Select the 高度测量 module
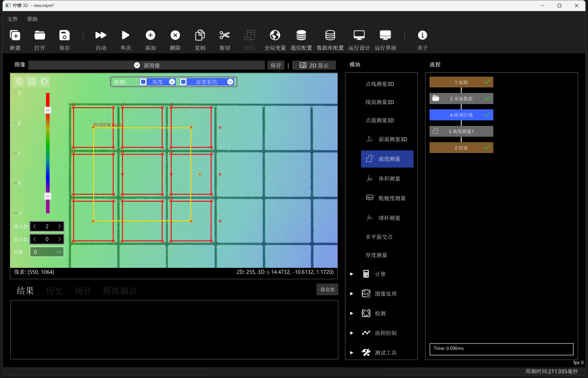Screen dimensions: 588x378 [387, 159]
